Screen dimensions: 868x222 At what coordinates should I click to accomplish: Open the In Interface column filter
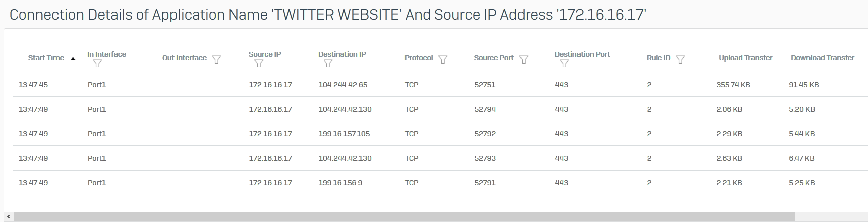coord(98,63)
